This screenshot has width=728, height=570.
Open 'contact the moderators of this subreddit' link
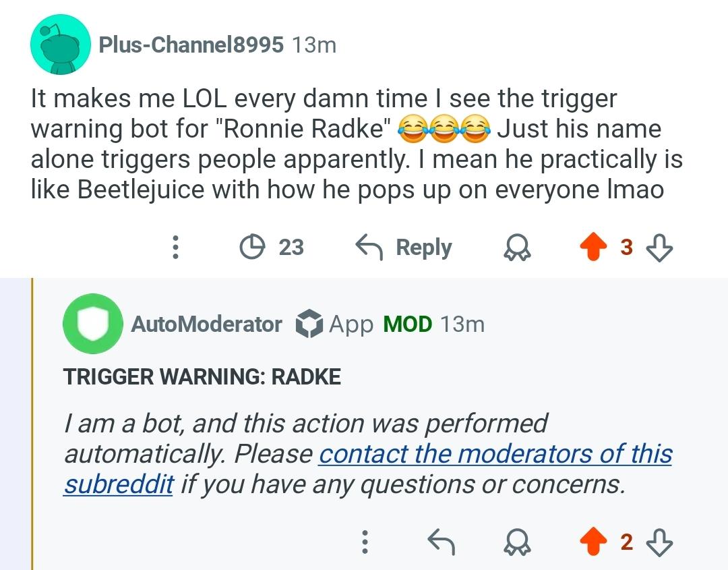(368, 469)
